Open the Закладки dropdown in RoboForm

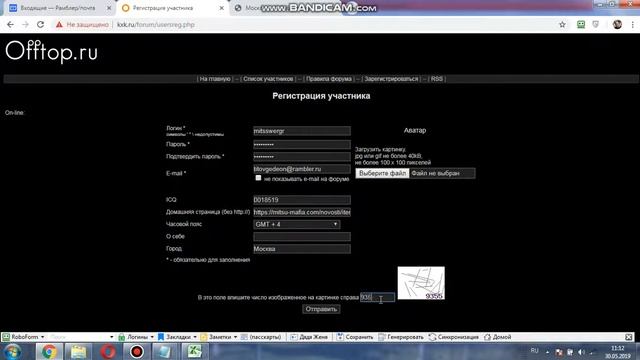click(x=177, y=337)
